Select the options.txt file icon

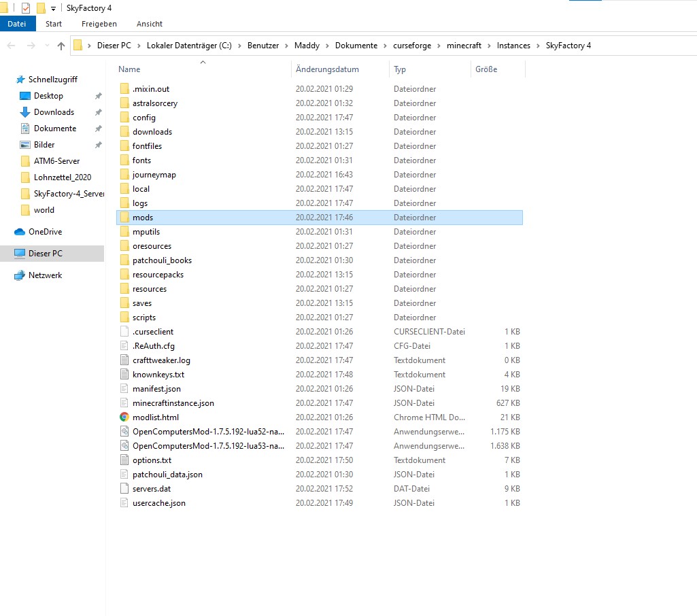tap(124, 460)
